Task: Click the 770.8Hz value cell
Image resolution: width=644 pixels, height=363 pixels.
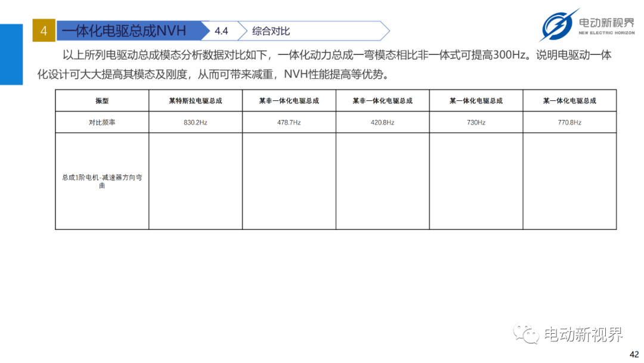Action: point(569,122)
